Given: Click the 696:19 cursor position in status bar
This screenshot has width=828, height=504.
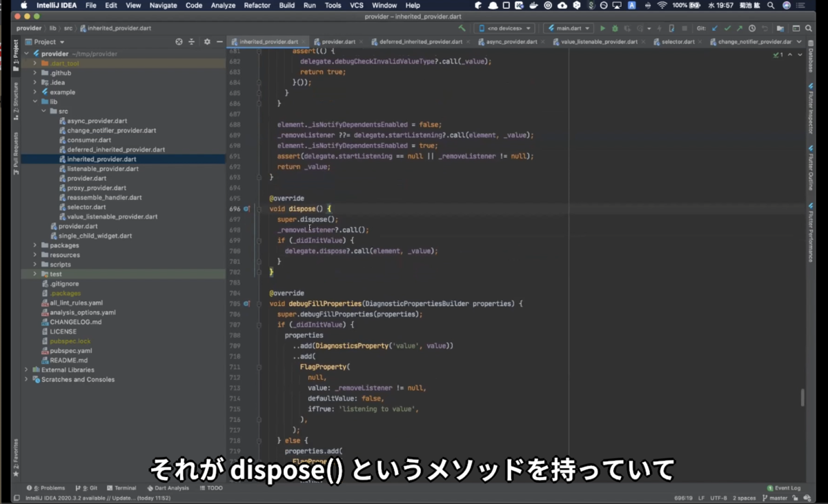Looking at the screenshot, I should tap(683, 498).
